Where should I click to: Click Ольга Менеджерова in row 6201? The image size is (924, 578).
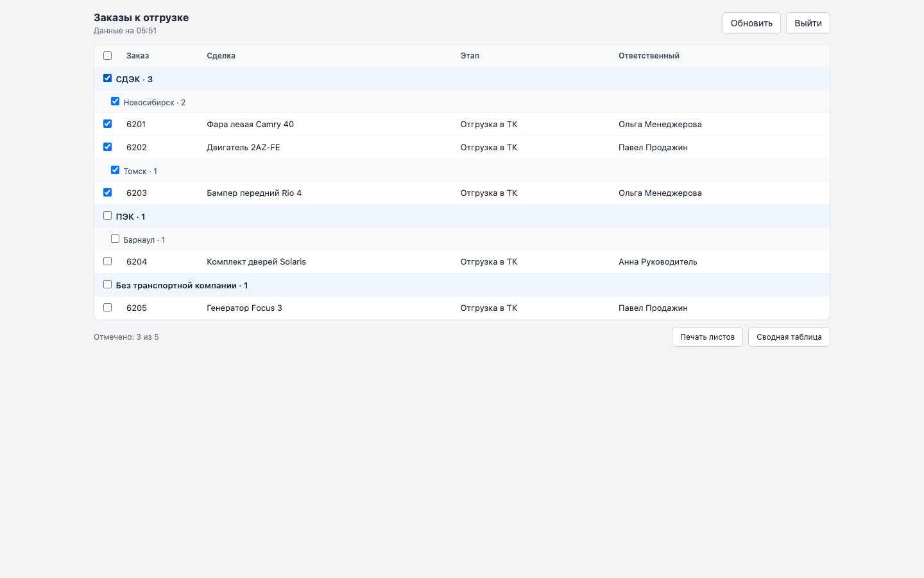[660, 125]
